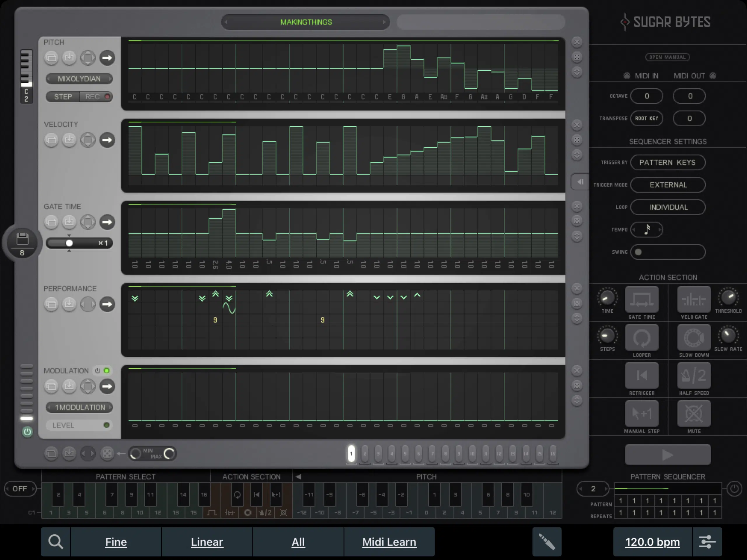Select pattern slot 2
Image resolution: width=747 pixels, height=560 pixels.
pos(365,453)
